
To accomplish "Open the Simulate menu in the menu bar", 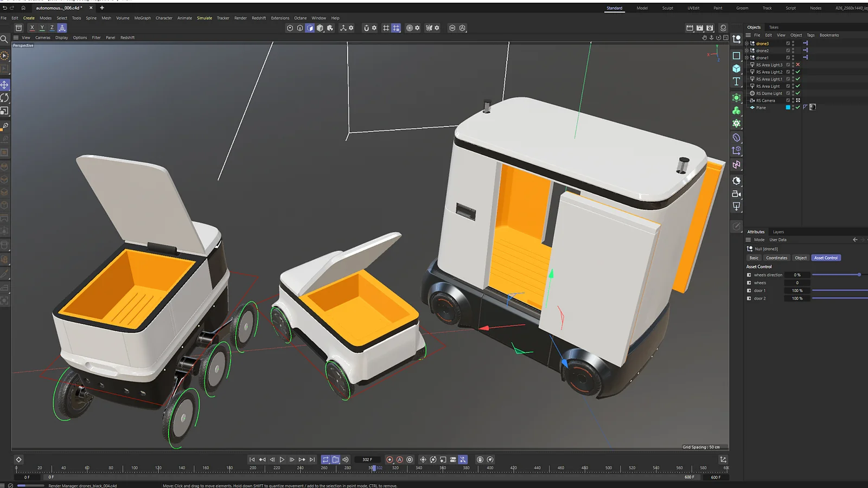I will click(x=205, y=18).
